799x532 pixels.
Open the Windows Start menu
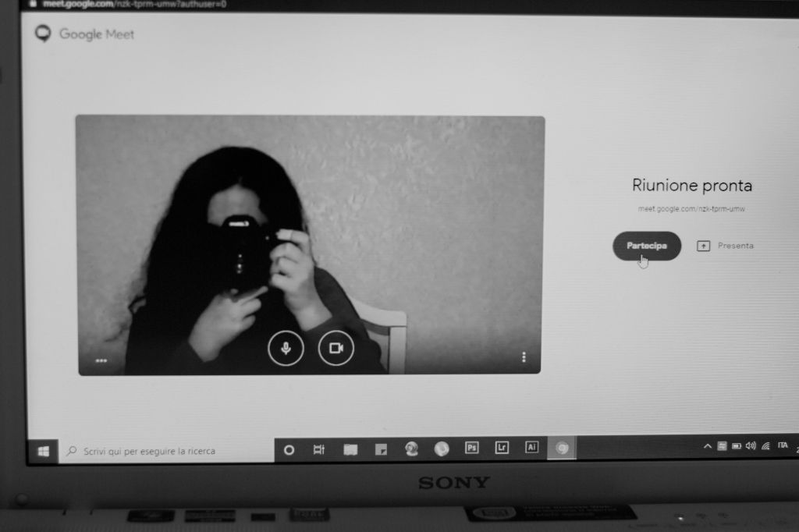[44, 451]
